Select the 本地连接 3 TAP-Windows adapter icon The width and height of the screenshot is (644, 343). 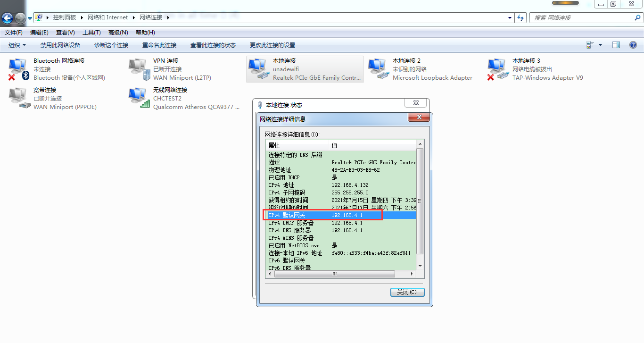click(498, 69)
